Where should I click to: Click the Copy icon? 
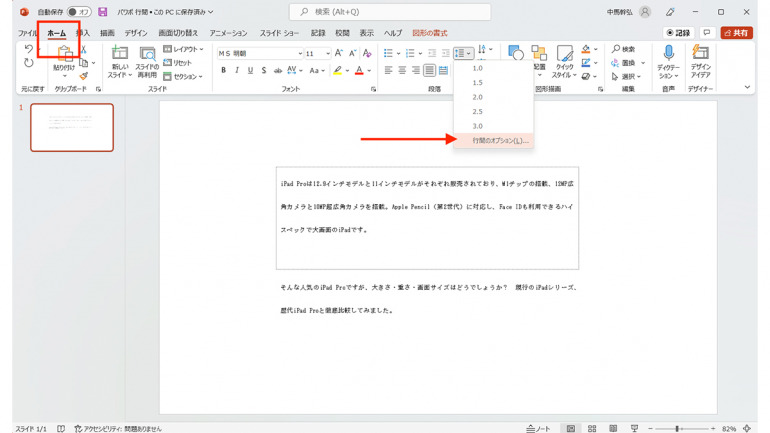[x=83, y=63]
